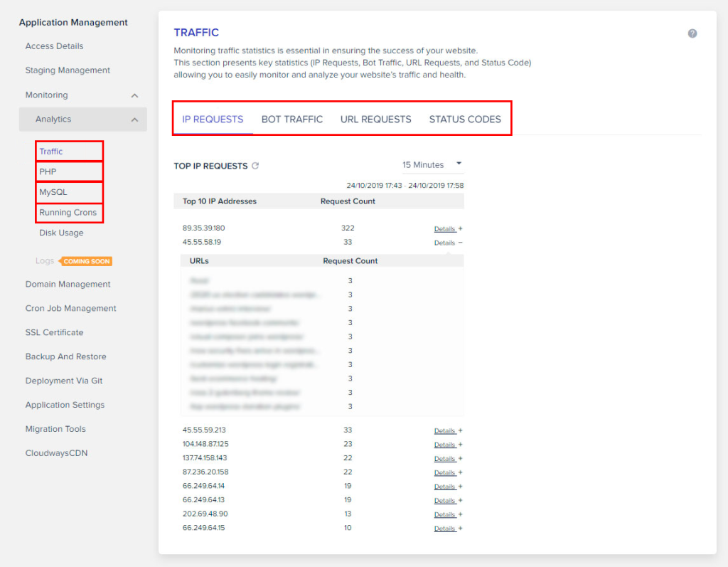The image size is (728, 567).
Task: Expand details for IP 89.35.39.180
Action: (x=448, y=229)
